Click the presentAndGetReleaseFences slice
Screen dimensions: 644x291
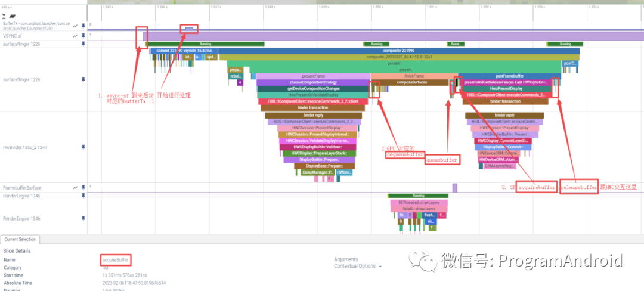[x=506, y=82]
